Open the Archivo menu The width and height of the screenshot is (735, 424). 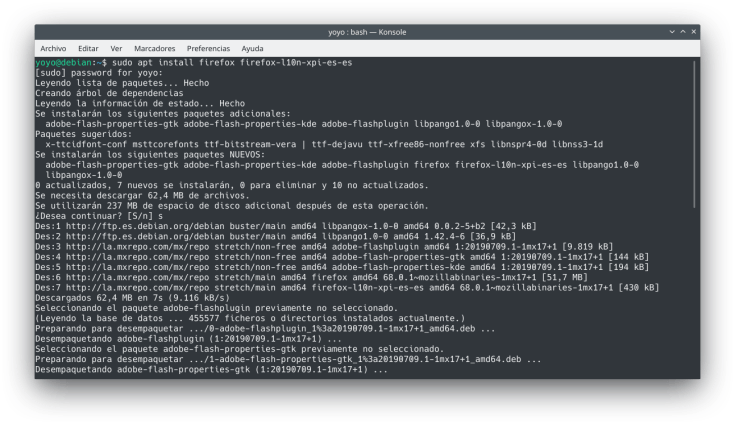tap(53, 48)
